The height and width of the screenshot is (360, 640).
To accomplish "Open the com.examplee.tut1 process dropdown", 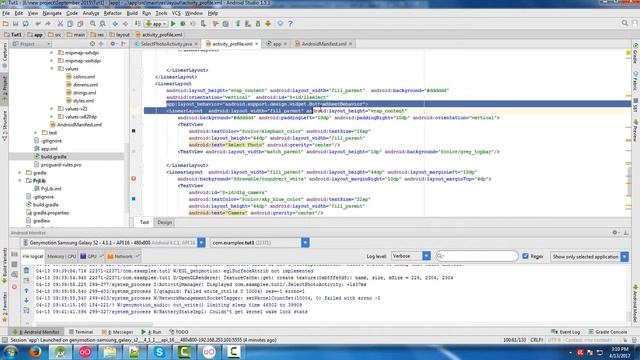I will (x=305, y=243).
